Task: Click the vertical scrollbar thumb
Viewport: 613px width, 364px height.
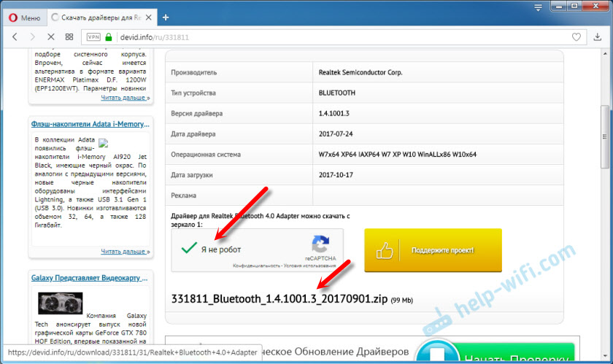Action: pos(605,137)
